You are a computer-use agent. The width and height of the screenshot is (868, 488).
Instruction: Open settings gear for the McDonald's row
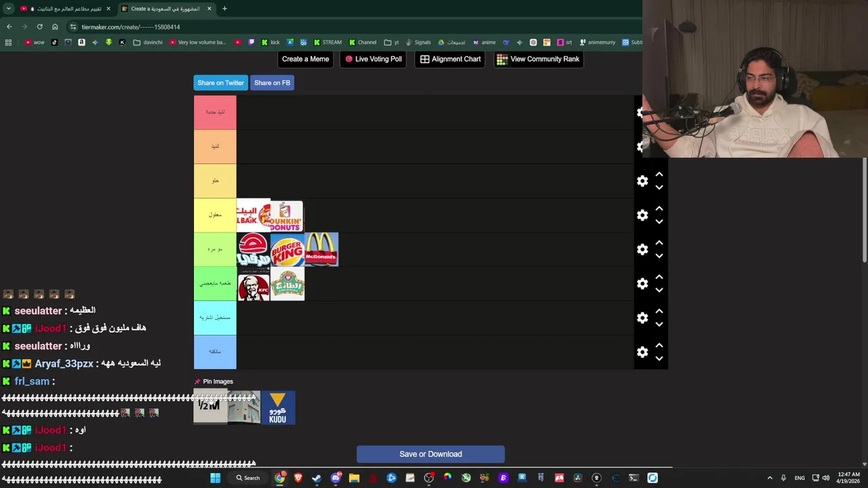tap(642, 249)
